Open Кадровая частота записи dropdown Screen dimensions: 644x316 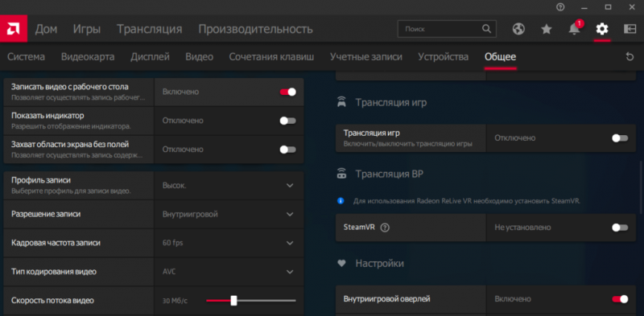(x=229, y=243)
